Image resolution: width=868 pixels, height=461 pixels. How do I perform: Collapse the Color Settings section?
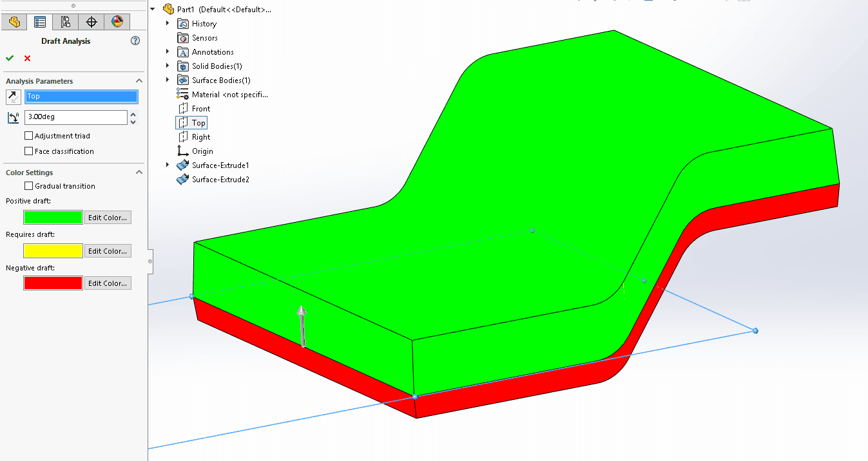pyautogui.click(x=139, y=173)
